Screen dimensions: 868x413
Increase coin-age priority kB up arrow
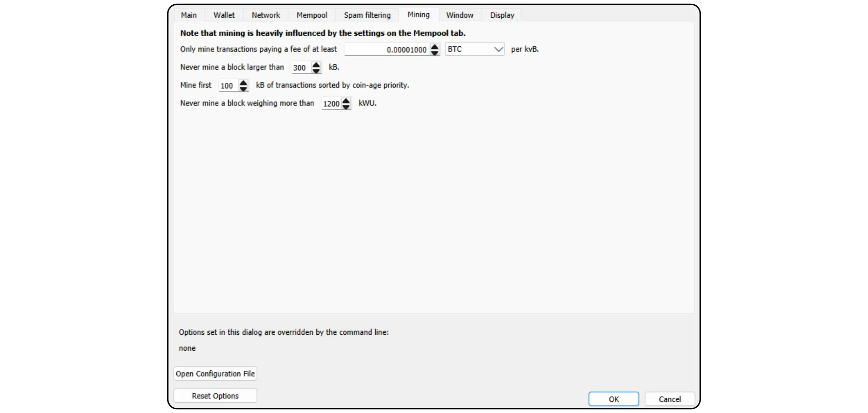point(243,82)
